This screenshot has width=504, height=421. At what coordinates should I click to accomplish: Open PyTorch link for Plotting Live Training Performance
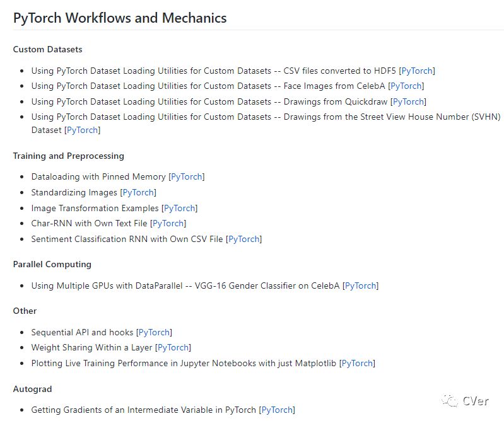pos(357,363)
